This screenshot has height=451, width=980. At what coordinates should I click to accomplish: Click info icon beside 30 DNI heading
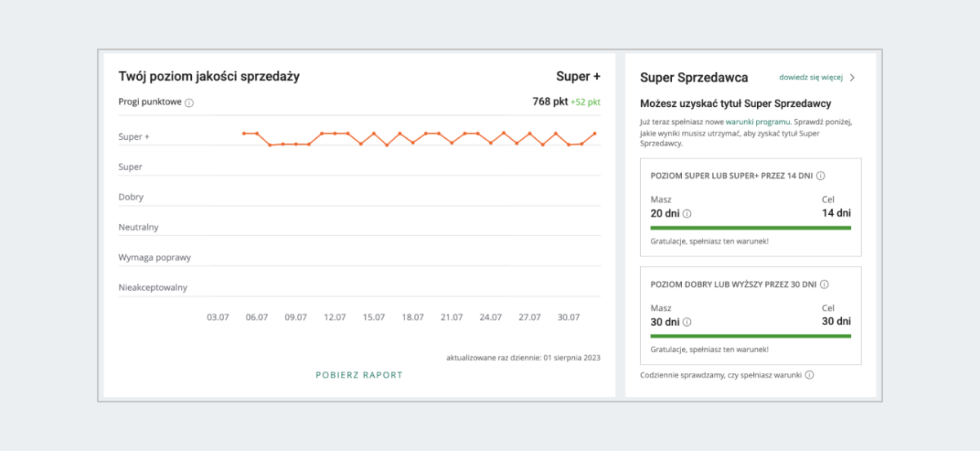(x=824, y=284)
